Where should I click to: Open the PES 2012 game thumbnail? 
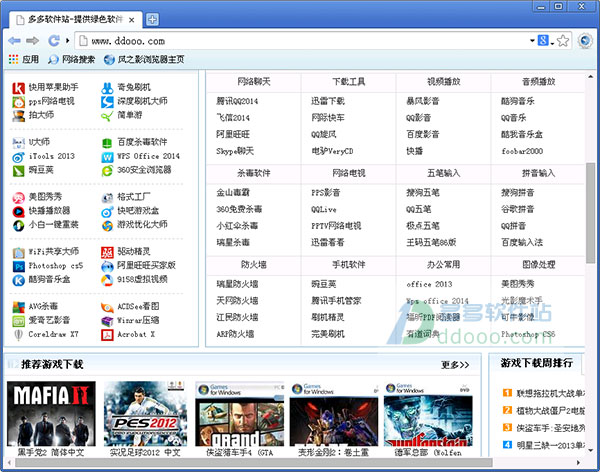tap(145, 413)
